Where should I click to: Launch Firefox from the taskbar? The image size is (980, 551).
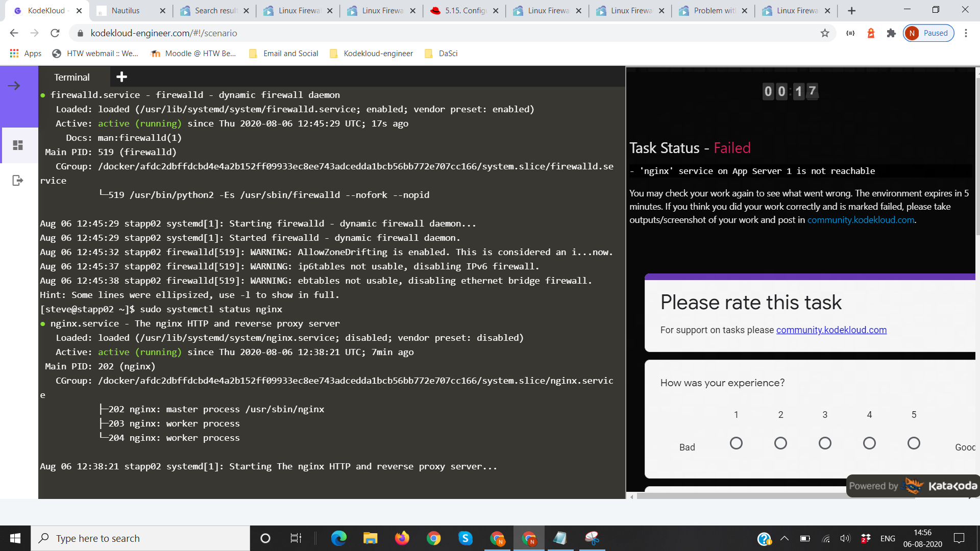402,538
